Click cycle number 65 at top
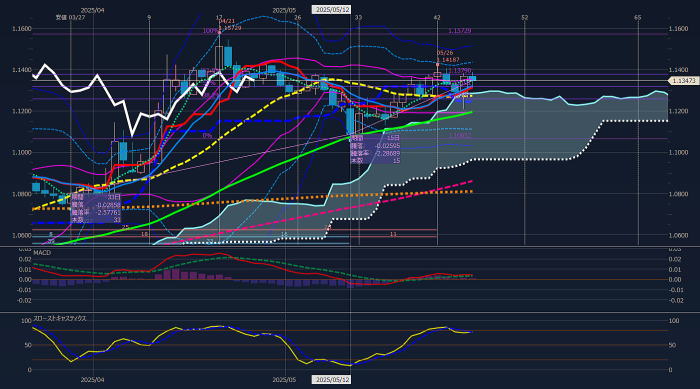Screen dimensions: 700x389 [x=638, y=17]
